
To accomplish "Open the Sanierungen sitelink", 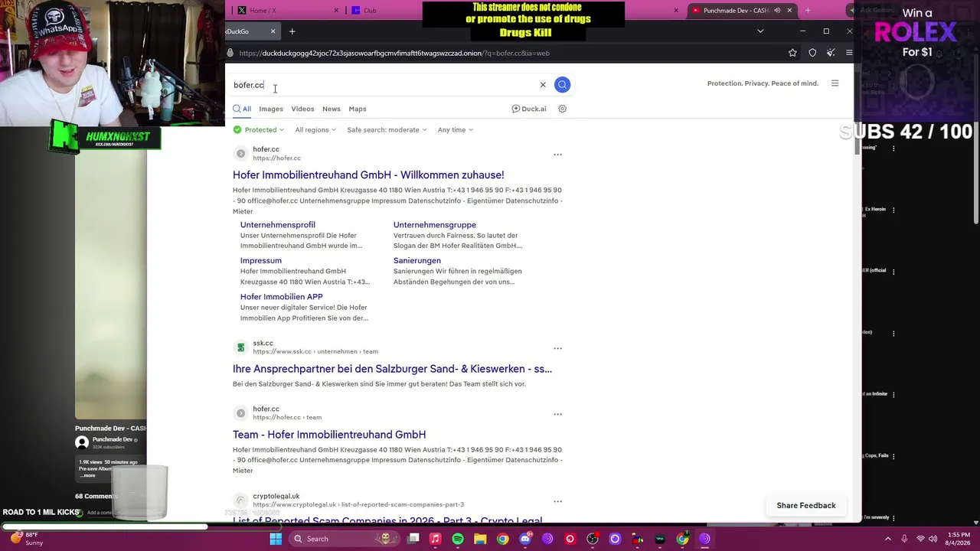I will click(417, 261).
